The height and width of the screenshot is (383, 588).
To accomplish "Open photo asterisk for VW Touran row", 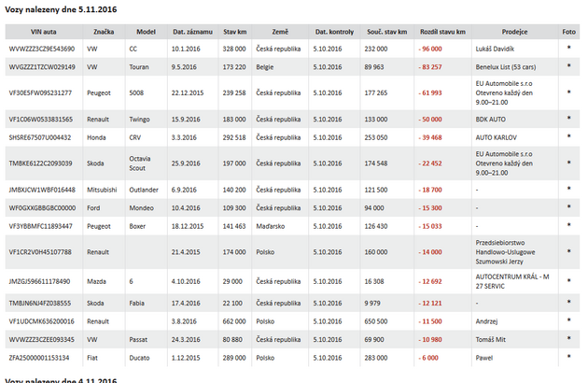I will (568, 67).
